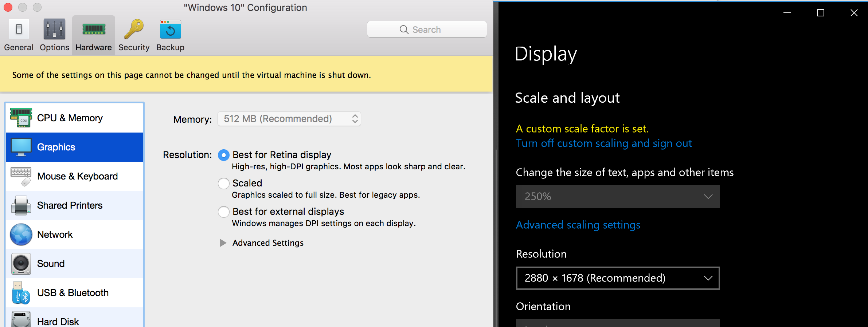Open the Memory 512 MB dropdown
Image resolution: width=868 pixels, height=327 pixels.
coord(289,119)
